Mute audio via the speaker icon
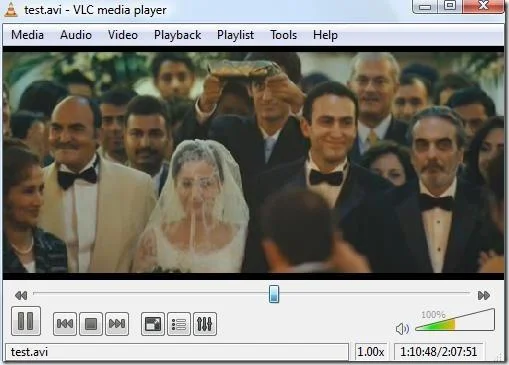The image size is (509, 365). coord(402,329)
